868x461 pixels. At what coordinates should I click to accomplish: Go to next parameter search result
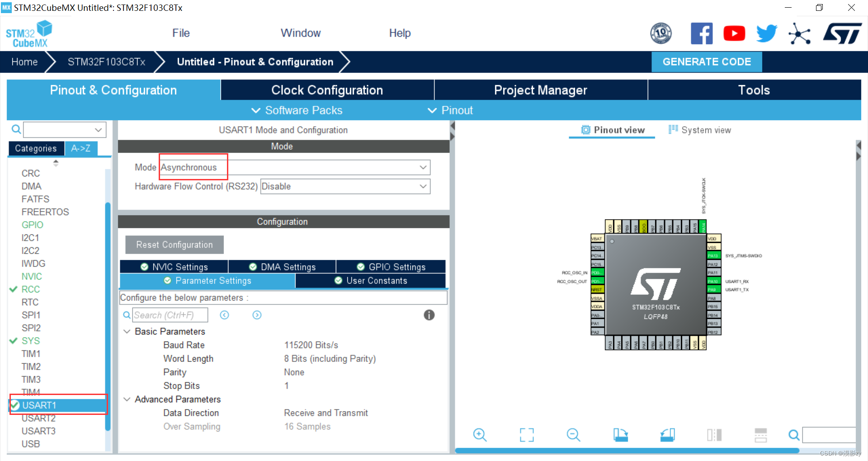(x=257, y=315)
